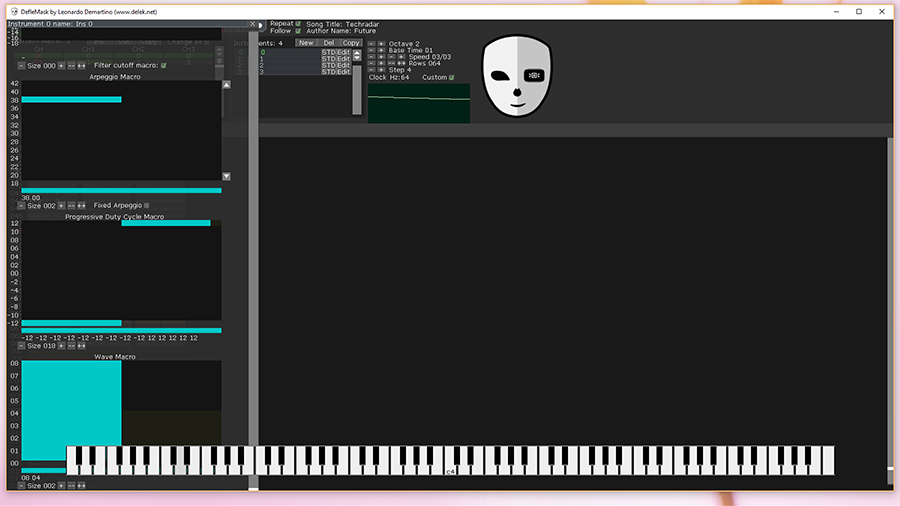This screenshot has height=506, width=900.
Task: Increase Size 018 with plus button
Action: pyautogui.click(x=61, y=346)
